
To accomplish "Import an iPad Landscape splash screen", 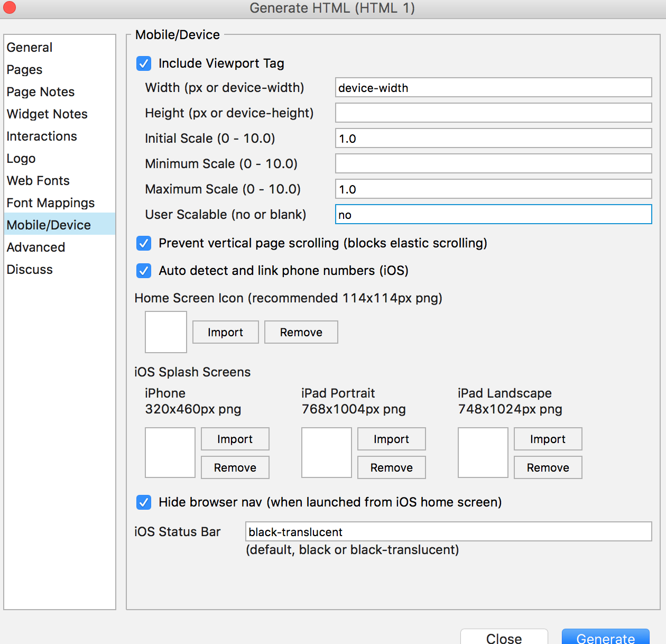I will tap(548, 439).
